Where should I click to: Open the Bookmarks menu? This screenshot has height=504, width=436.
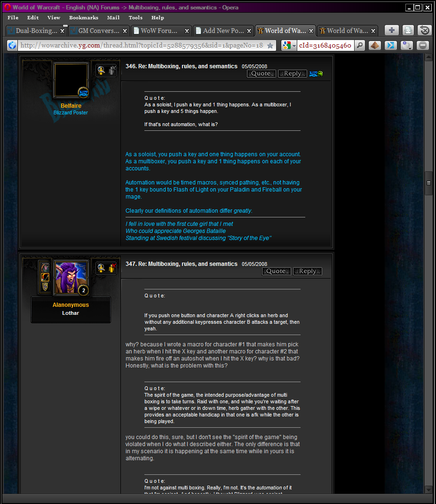pyautogui.click(x=84, y=18)
